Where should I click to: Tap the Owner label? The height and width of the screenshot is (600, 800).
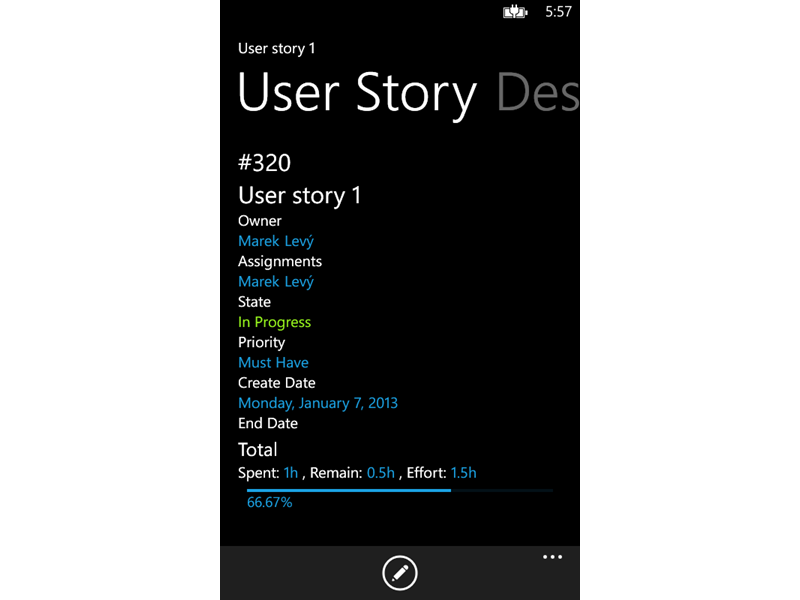coord(260,221)
